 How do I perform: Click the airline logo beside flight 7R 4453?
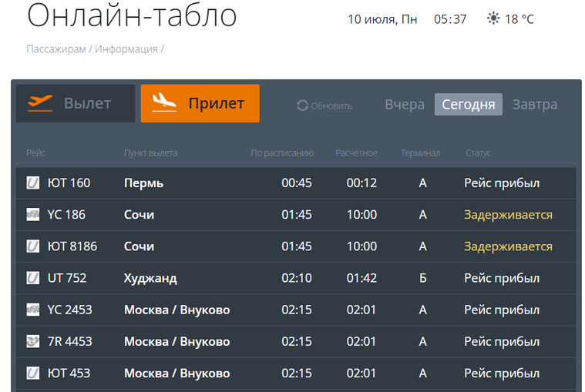pyautogui.click(x=33, y=341)
